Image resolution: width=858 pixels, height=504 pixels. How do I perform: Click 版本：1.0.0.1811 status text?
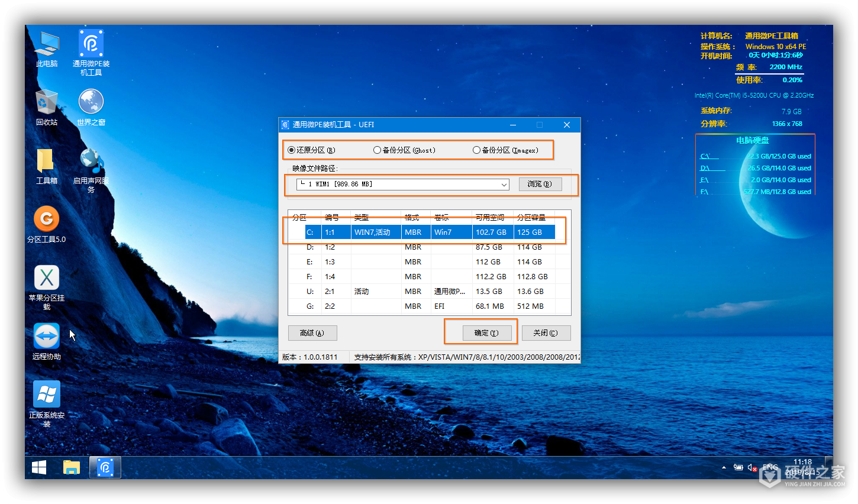310,357
